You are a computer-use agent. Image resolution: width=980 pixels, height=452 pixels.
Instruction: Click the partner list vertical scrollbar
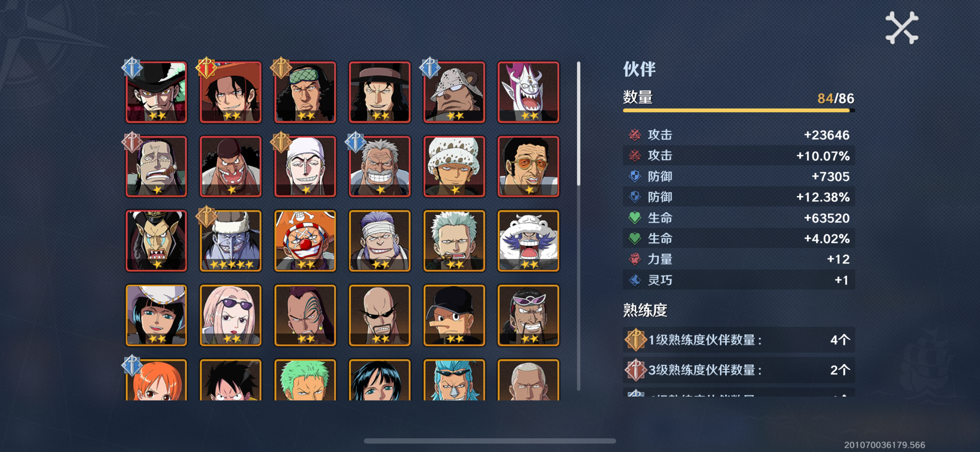(x=579, y=226)
